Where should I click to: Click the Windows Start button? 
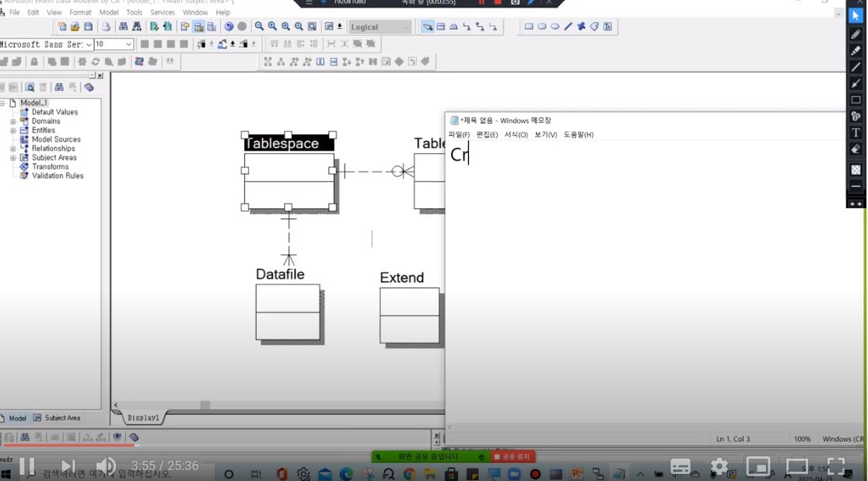tap(6, 474)
